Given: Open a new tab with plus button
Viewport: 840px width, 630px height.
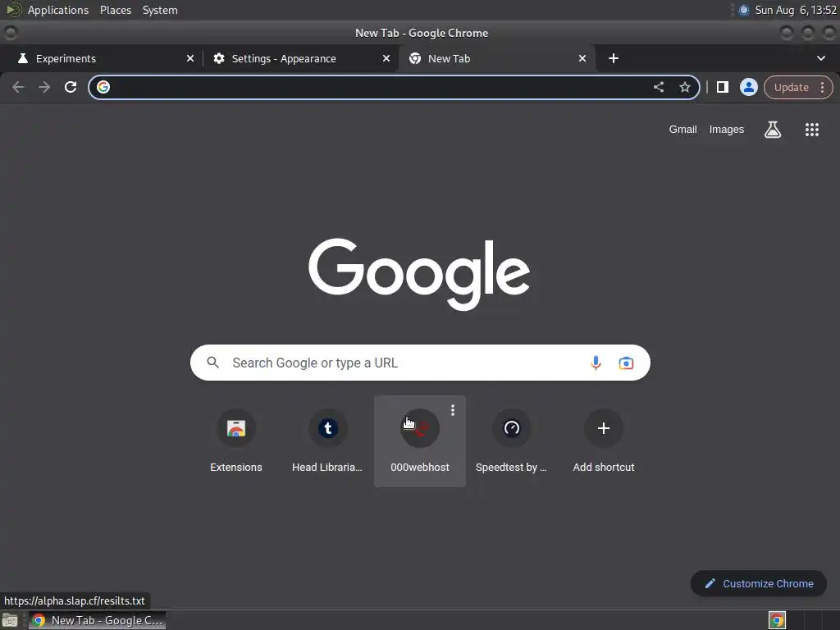Looking at the screenshot, I should 614,58.
